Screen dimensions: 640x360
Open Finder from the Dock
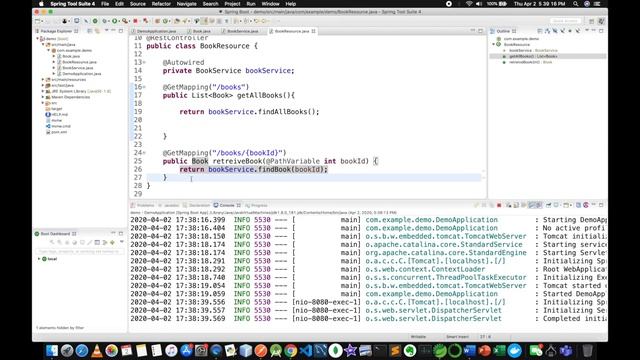point(52,350)
